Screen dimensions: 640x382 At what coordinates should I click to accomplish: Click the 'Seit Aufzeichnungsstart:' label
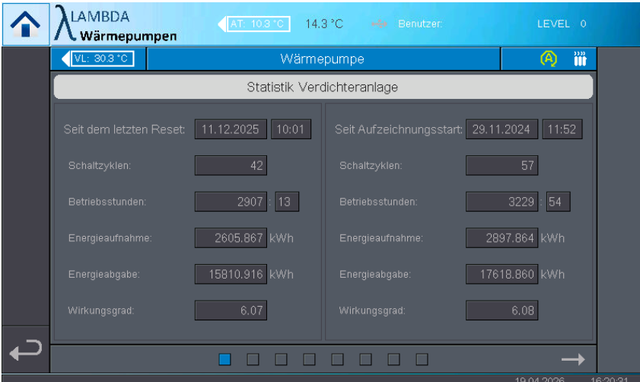point(398,130)
